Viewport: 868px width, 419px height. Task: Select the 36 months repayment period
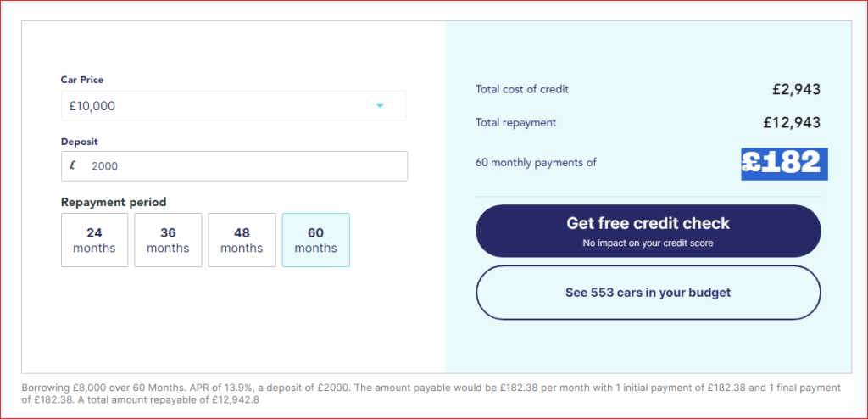[168, 240]
